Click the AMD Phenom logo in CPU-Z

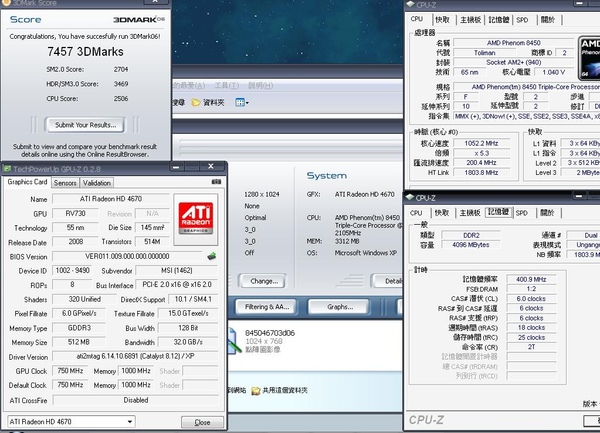(589, 58)
